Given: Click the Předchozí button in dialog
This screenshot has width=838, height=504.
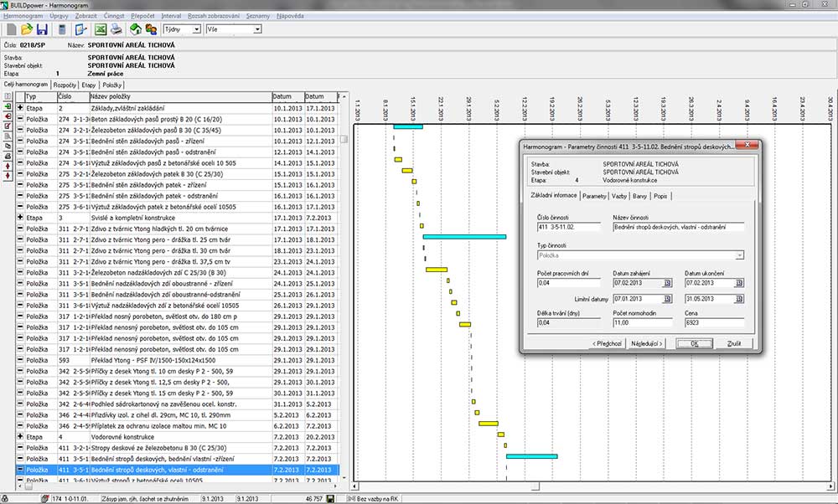Looking at the screenshot, I should (x=607, y=343).
